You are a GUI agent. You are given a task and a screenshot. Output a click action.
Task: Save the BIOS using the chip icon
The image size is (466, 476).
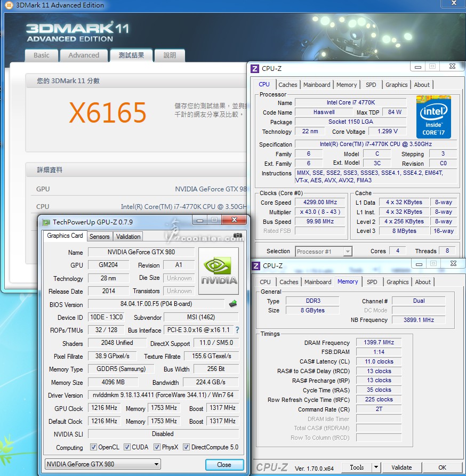pos(233,304)
